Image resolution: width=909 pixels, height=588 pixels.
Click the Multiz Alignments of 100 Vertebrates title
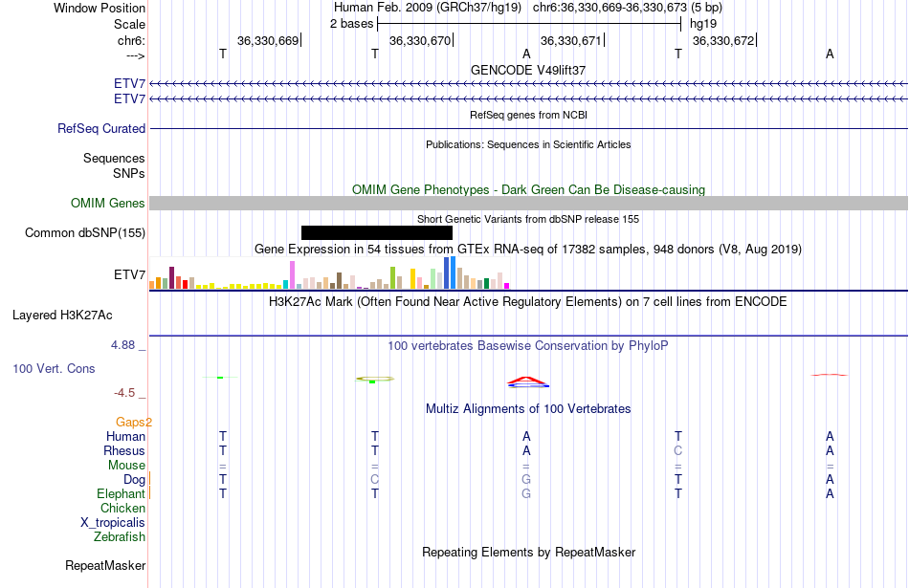click(x=528, y=409)
